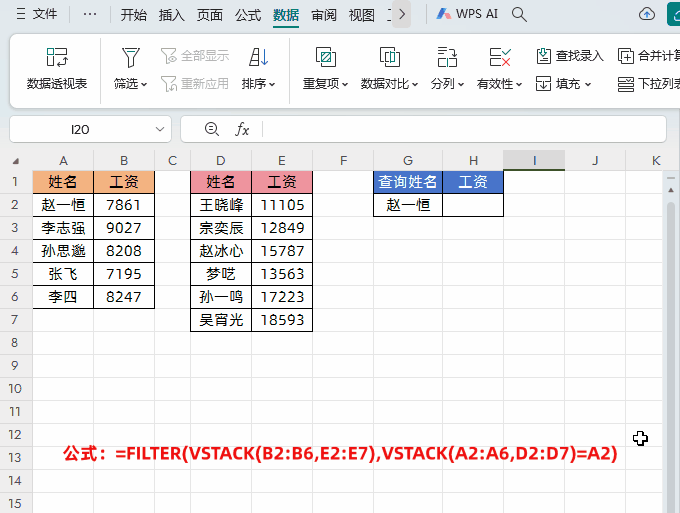Click the arrow to show more ribbon tabs
Viewport: 680px width, 513px height.
[402, 15]
